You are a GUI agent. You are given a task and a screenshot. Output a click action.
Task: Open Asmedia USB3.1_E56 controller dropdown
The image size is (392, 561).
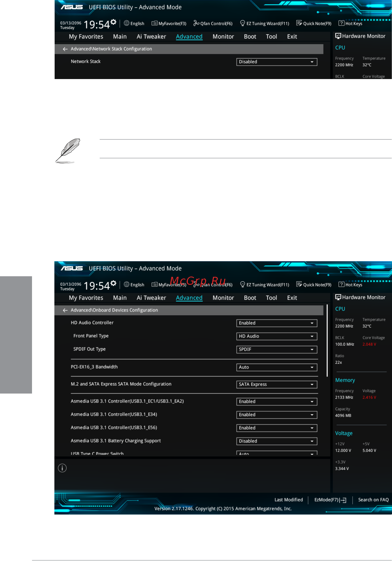point(277,428)
